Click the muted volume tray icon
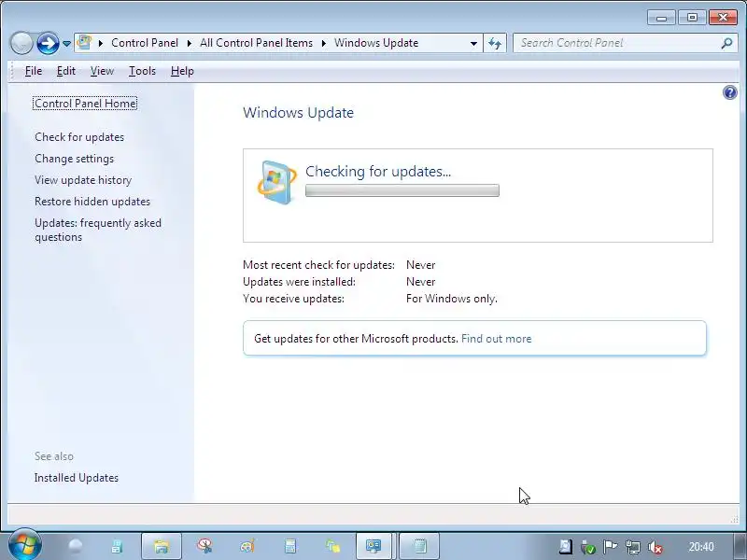The image size is (747, 560). tap(655, 547)
